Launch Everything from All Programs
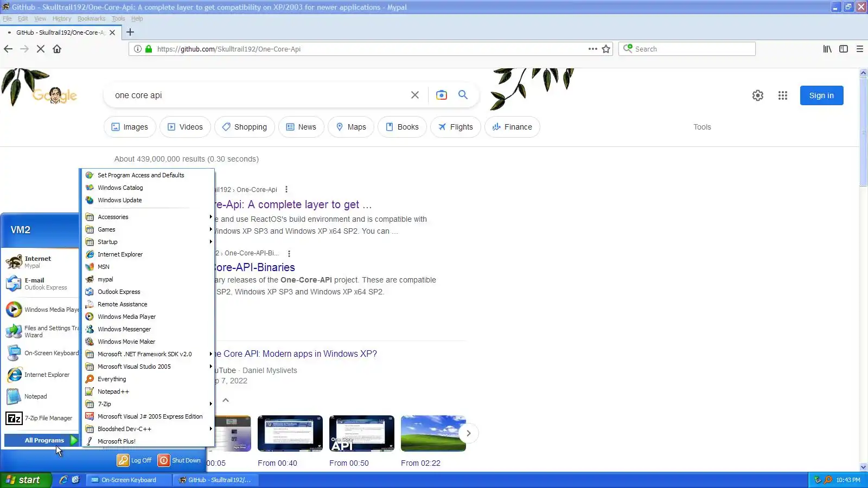The height and width of the screenshot is (488, 868). click(148, 379)
